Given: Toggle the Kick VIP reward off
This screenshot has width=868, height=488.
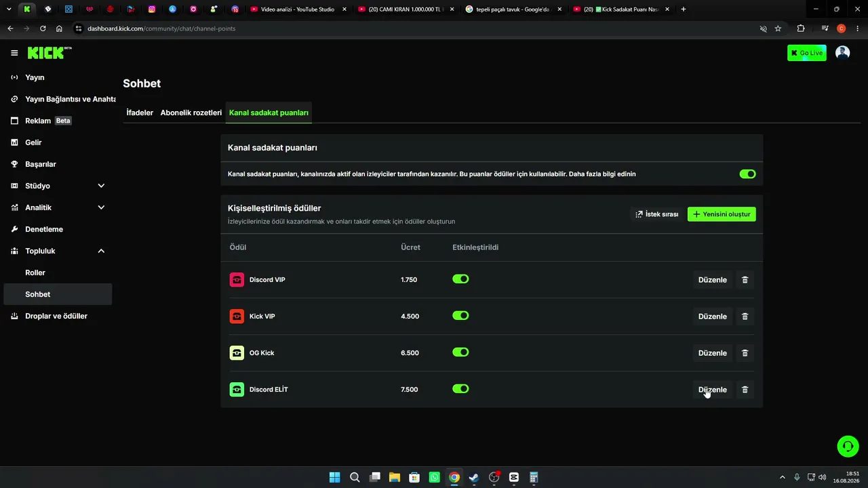Looking at the screenshot, I should 460,316.
